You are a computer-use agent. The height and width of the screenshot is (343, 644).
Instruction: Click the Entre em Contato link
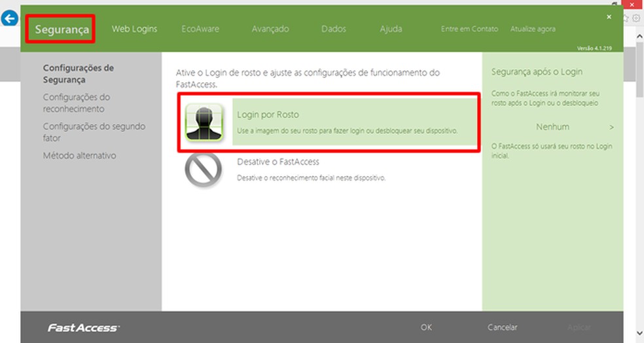coord(469,29)
